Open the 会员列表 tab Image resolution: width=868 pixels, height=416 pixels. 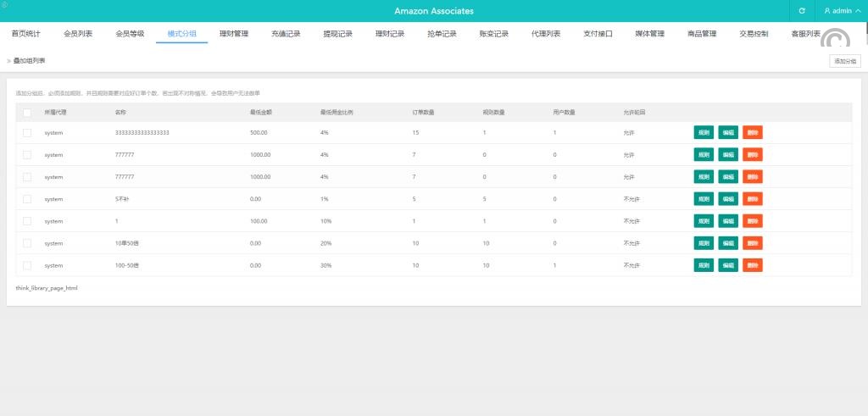pyautogui.click(x=78, y=34)
